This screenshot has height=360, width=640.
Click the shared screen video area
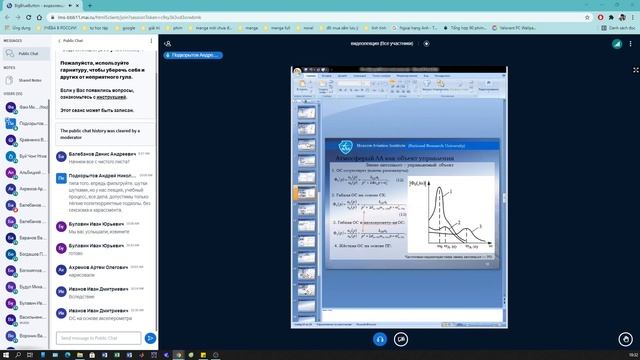(399, 197)
